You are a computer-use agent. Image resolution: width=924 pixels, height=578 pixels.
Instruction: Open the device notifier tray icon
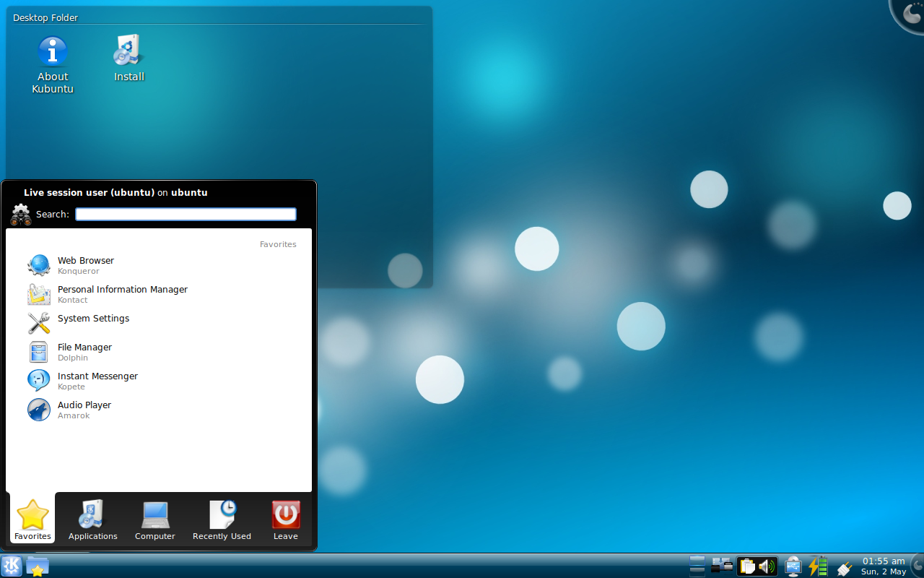point(793,566)
